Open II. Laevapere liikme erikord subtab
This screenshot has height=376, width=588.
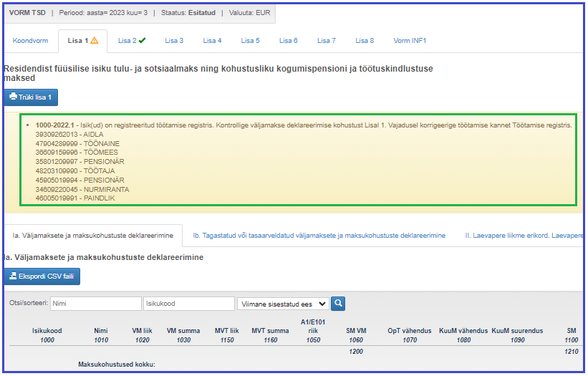[524, 236]
